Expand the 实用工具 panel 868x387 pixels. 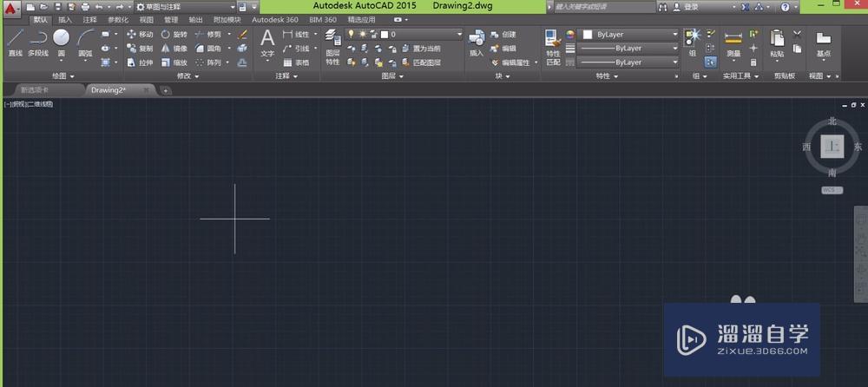[x=740, y=75]
